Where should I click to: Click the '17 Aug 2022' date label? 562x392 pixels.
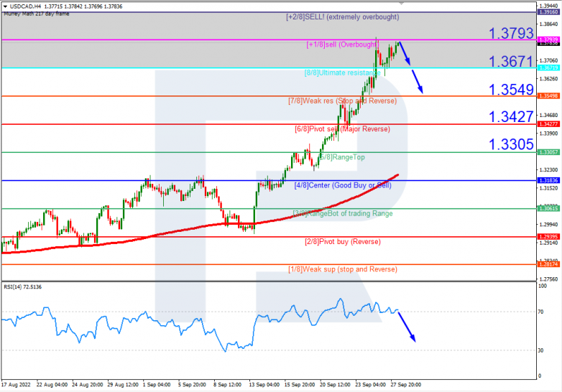click(16, 385)
